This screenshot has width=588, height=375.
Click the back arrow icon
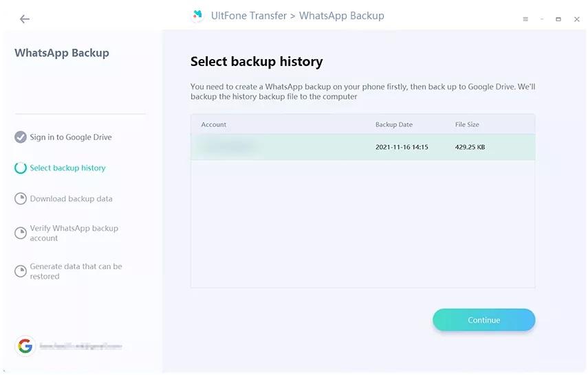[25, 19]
